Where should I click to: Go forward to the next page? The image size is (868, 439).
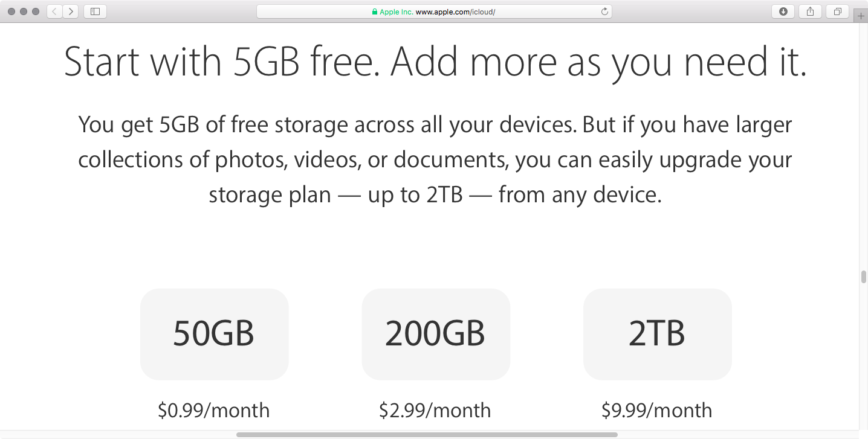click(71, 11)
